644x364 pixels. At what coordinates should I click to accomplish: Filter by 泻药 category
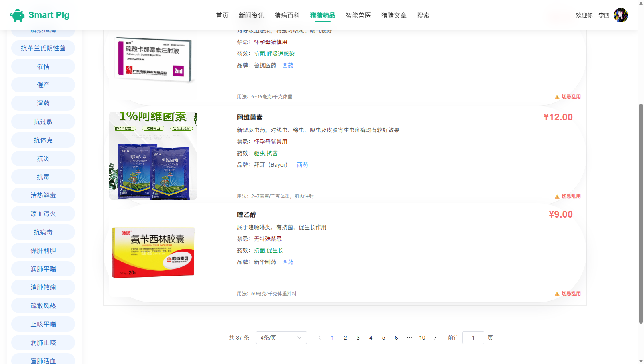point(43,103)
